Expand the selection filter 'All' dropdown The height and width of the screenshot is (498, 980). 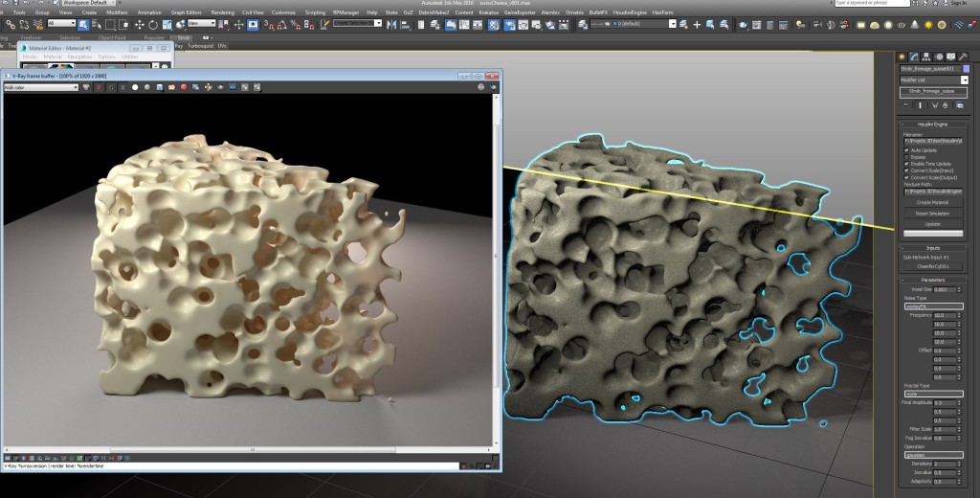[x=62, y=23]
